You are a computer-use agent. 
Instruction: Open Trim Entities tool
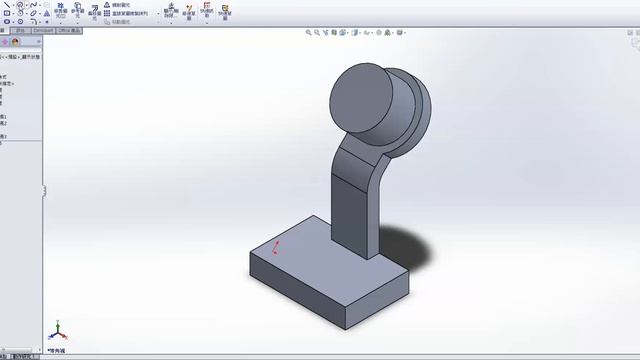pos(60,11)
